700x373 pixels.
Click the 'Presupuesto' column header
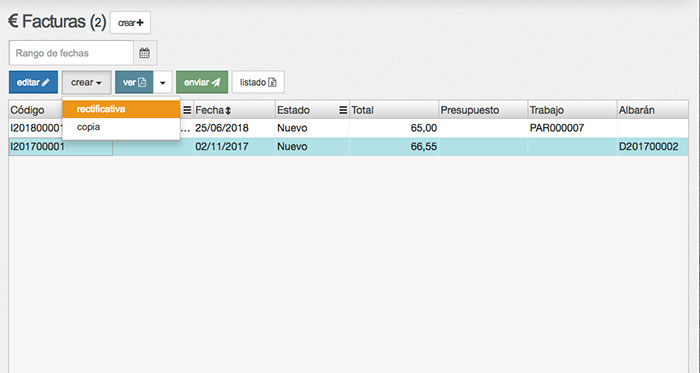(483, 110)
